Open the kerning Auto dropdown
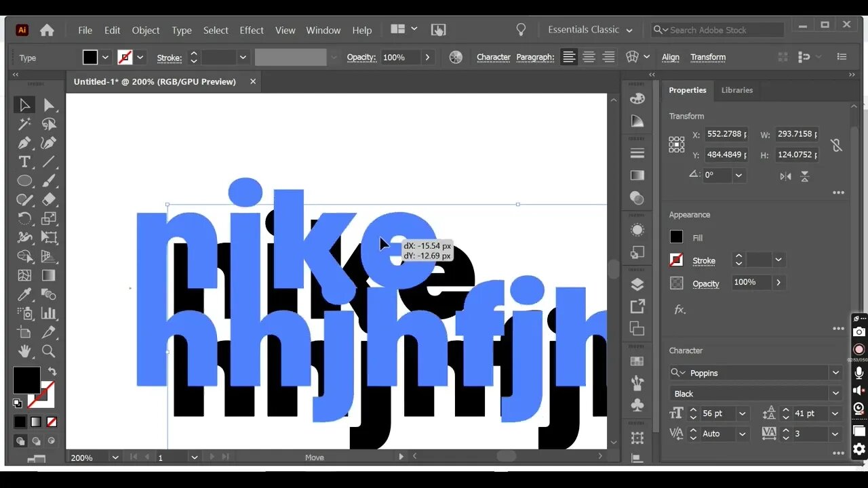The height and width of the screenshot is (488, 868). (743, 434)
